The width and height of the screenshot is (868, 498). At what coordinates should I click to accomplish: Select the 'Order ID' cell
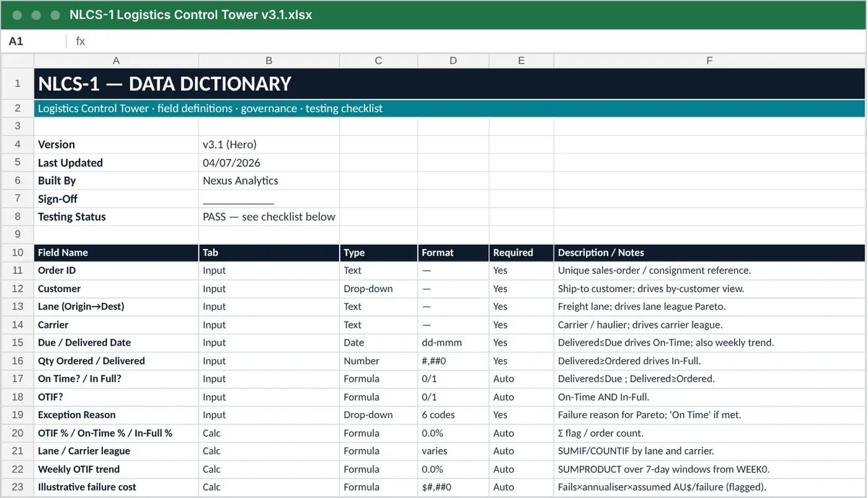click(116, 271)
